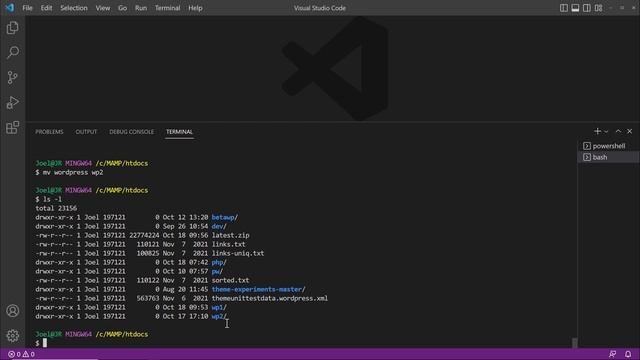
Task: Open the File menu
Action: tap(27, 8)
